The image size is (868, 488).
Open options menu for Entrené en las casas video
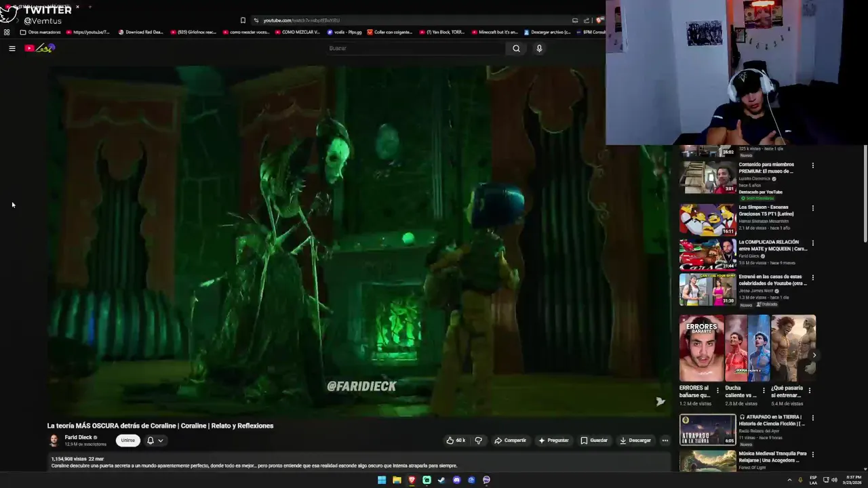[812, 277]
